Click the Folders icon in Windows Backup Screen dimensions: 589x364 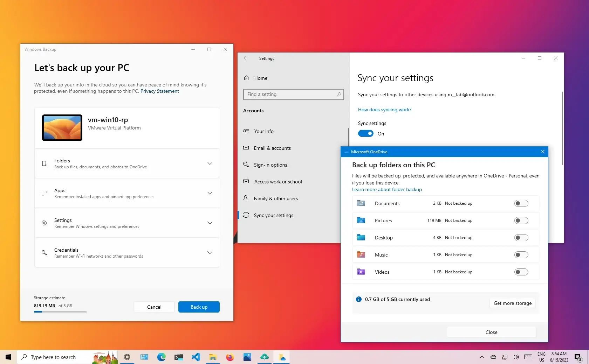pyautogui.click(x=44, y=163)
